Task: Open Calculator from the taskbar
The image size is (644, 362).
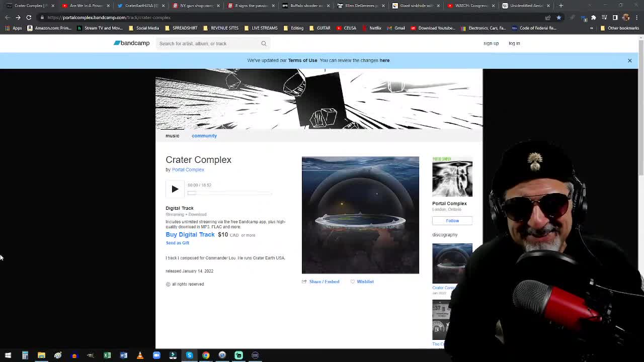Action: [25, 355]
